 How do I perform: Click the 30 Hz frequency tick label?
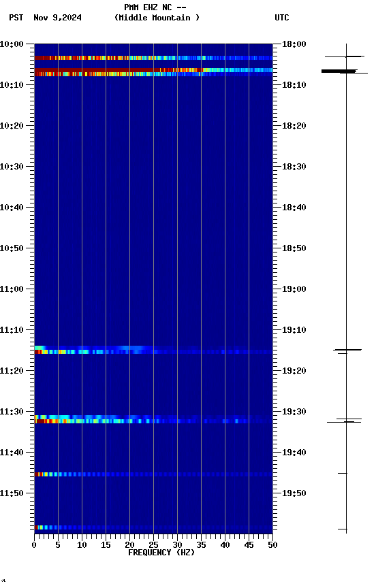pyautogui.click(x=177, y=545)
